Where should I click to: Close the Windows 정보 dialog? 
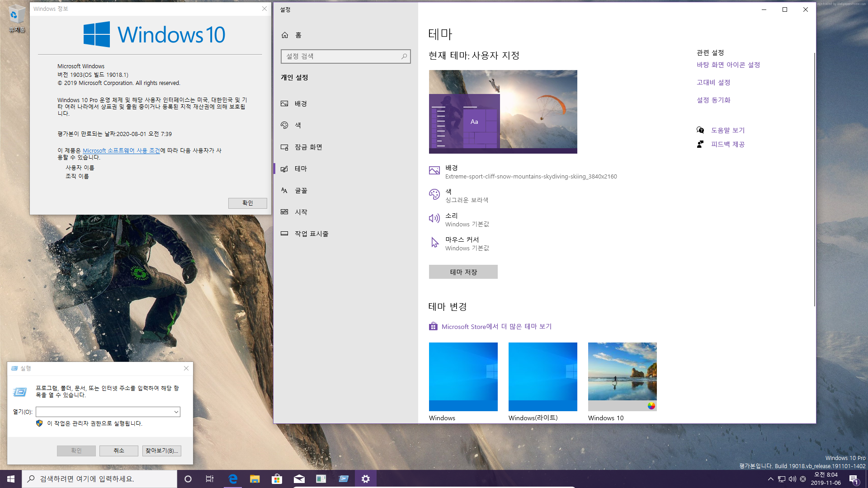coord(264,9)
